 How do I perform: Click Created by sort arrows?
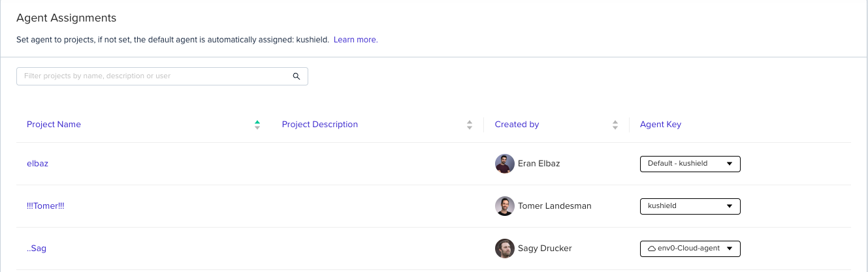615,125
